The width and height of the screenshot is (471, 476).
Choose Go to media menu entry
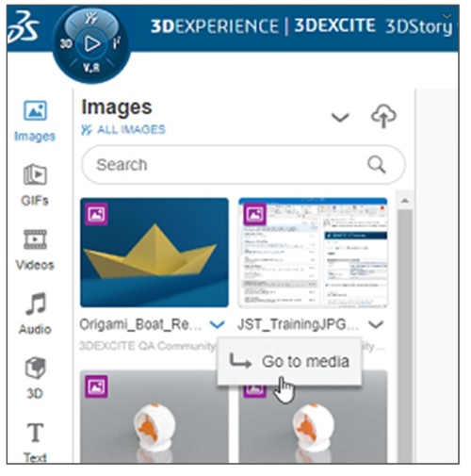click(289, 361)
